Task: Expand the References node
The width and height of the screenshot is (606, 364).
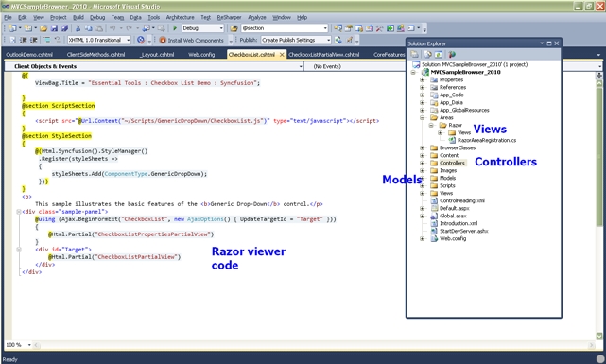Action: coord(422,87)
